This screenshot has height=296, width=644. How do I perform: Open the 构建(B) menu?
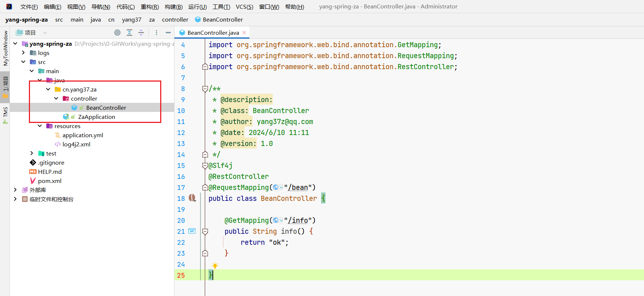(x=174, y=7)
